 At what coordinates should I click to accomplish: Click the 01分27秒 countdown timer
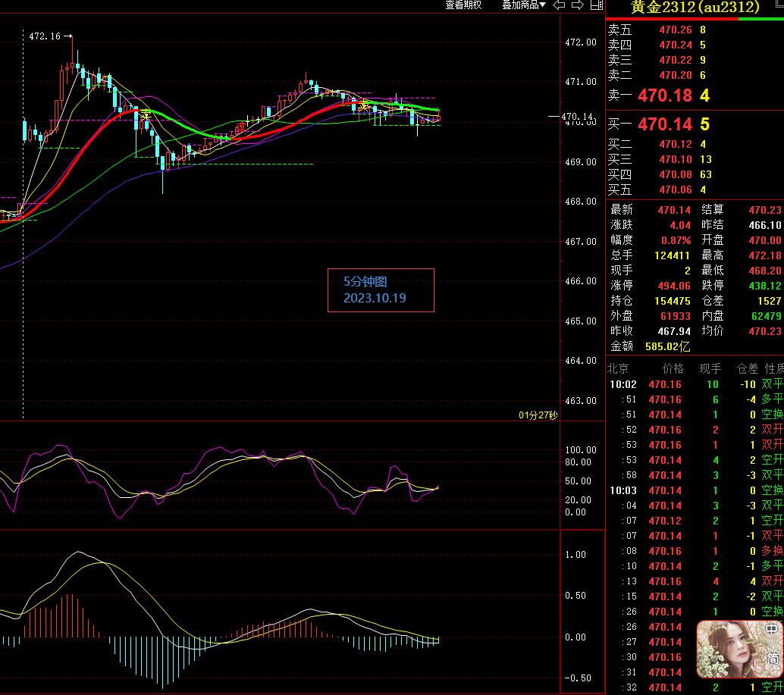point(538,415)
